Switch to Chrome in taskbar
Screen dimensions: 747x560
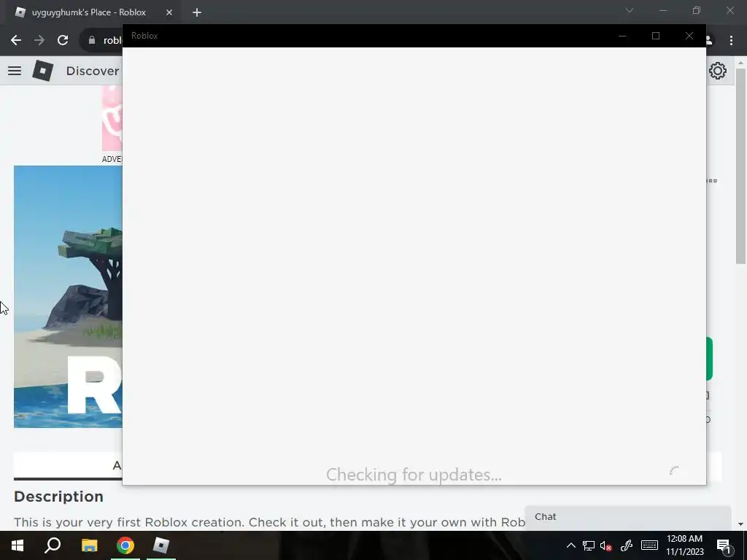[125, 545]
